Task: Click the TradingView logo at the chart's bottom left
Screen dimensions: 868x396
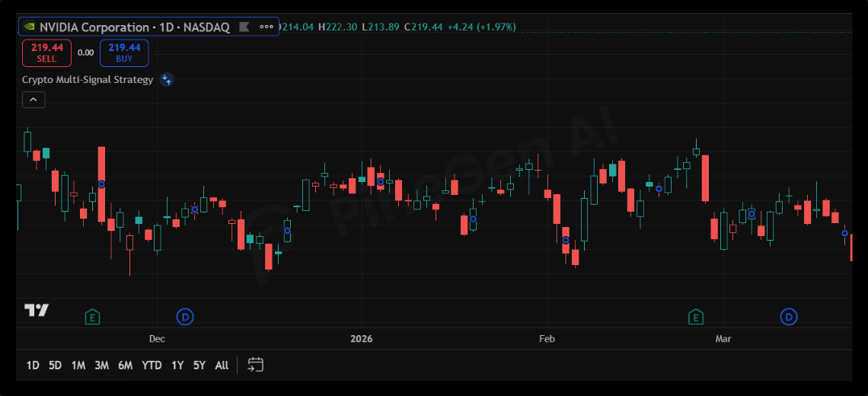Action: pos(37,310)
